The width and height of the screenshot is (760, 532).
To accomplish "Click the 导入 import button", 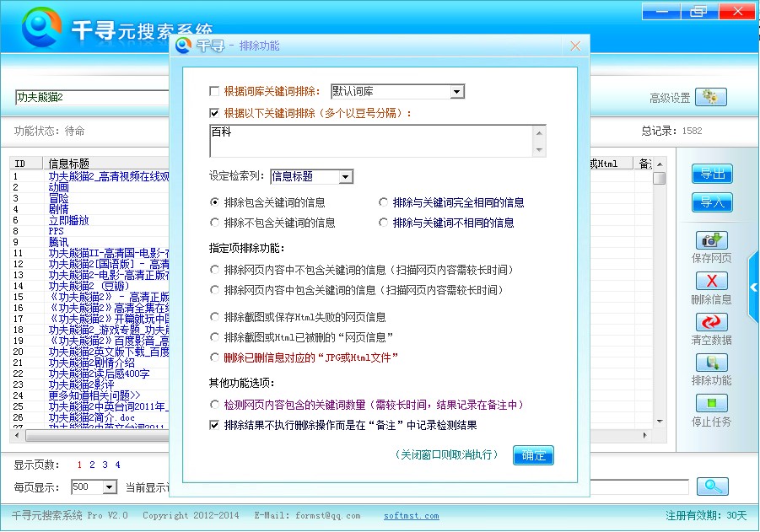I will [712, 202].
